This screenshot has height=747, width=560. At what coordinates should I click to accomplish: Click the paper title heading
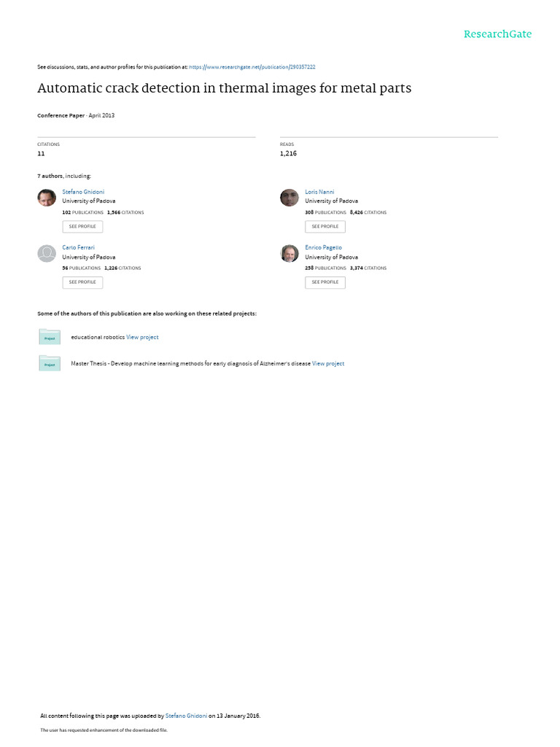pyautogui.click(x=225, y=89)
